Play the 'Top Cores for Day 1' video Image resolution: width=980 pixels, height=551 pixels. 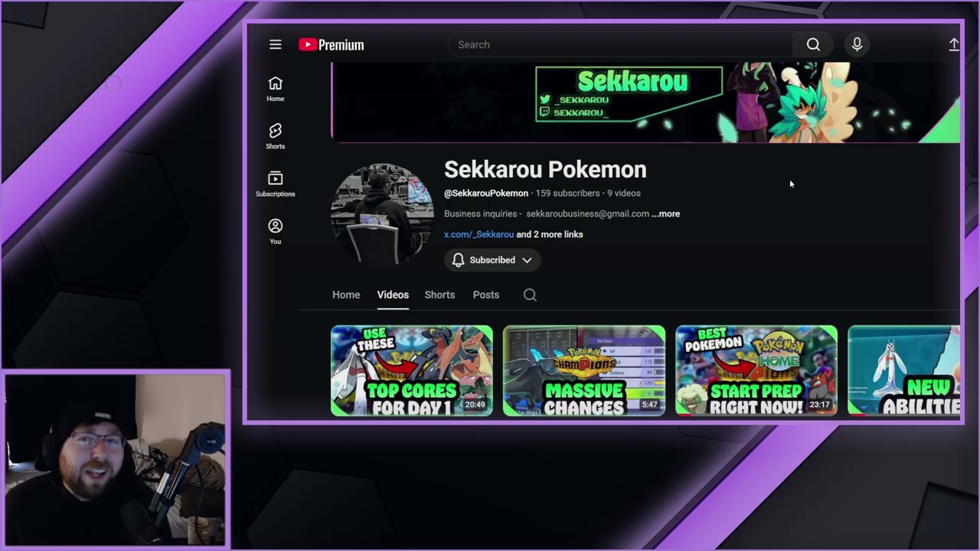coord(412,371)
